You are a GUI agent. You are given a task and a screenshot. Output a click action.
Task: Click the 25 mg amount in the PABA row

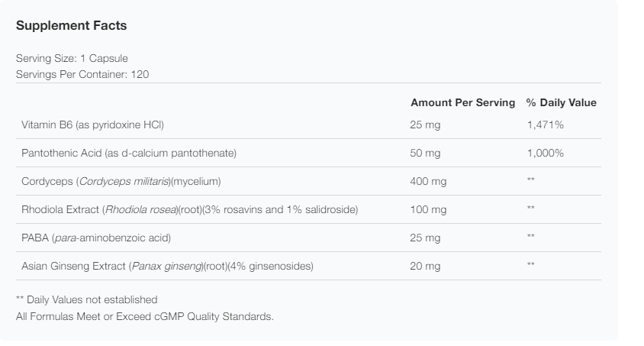[425, 238]
